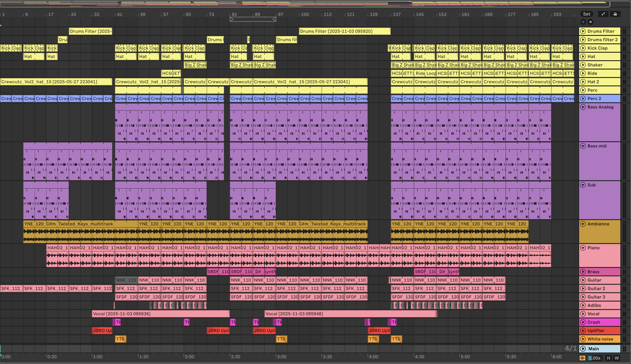Click the Crash track play icon
631x364 pixels.
(583, 322)
